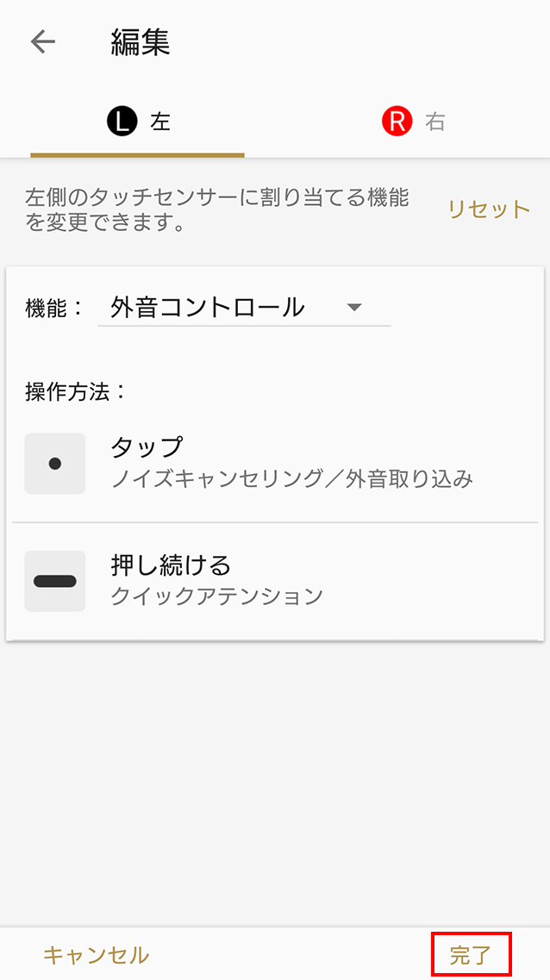Click the ノイズキャンセリング／外音取り込み description
This screenshot has width=550, height=980.
pos(291,479)
